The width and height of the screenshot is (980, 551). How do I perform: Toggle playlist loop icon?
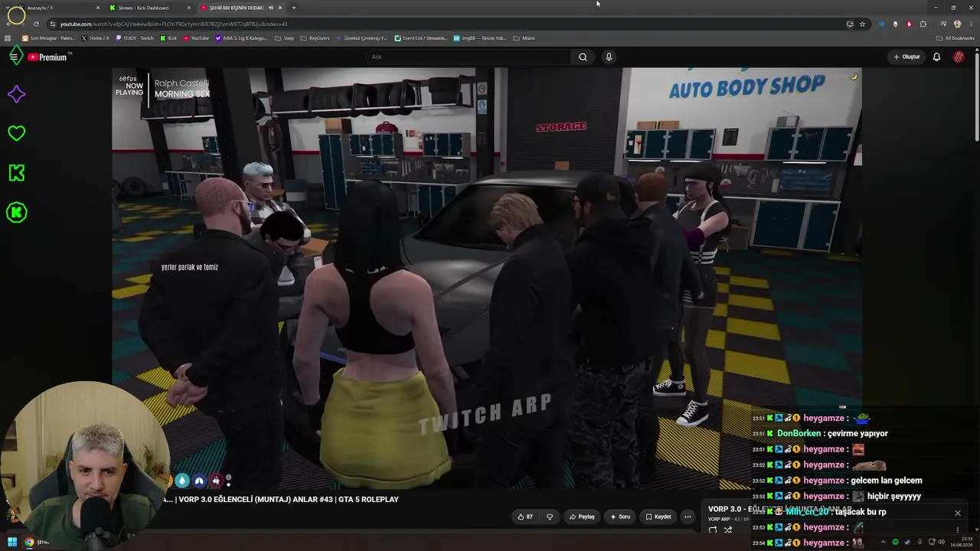(x=713, y=530)
